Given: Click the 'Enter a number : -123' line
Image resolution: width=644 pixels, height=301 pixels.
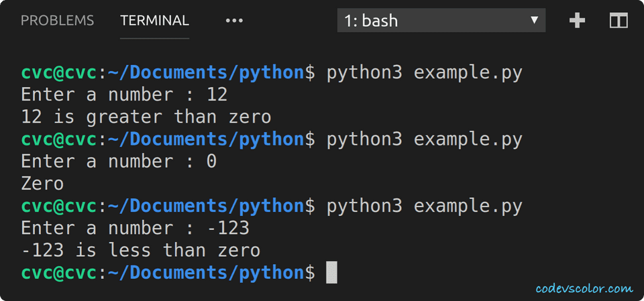Looking at the screenshot, I should [135, 228].
